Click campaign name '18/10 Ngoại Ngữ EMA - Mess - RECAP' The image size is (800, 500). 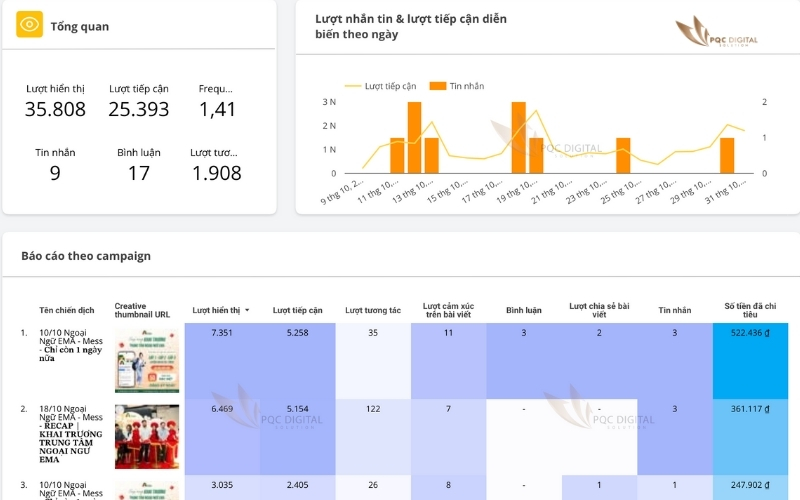pyautogui.click(x=71, y=434)
